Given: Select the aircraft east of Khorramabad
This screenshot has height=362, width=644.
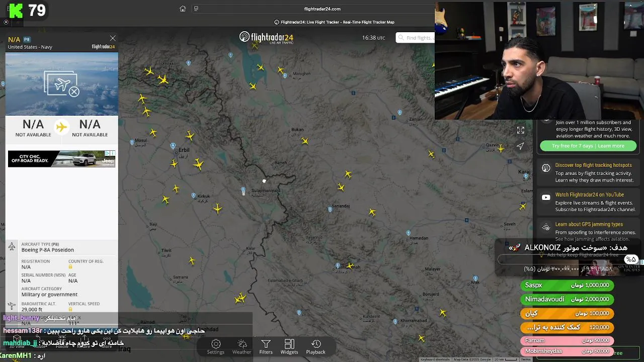Looking at the screenshot, I should pos(443,313).
